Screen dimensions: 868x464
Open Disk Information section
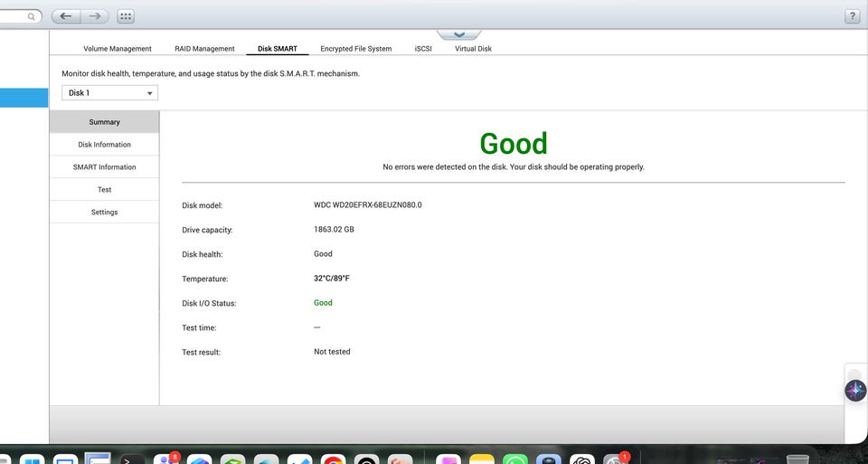(x=104, y=145)
